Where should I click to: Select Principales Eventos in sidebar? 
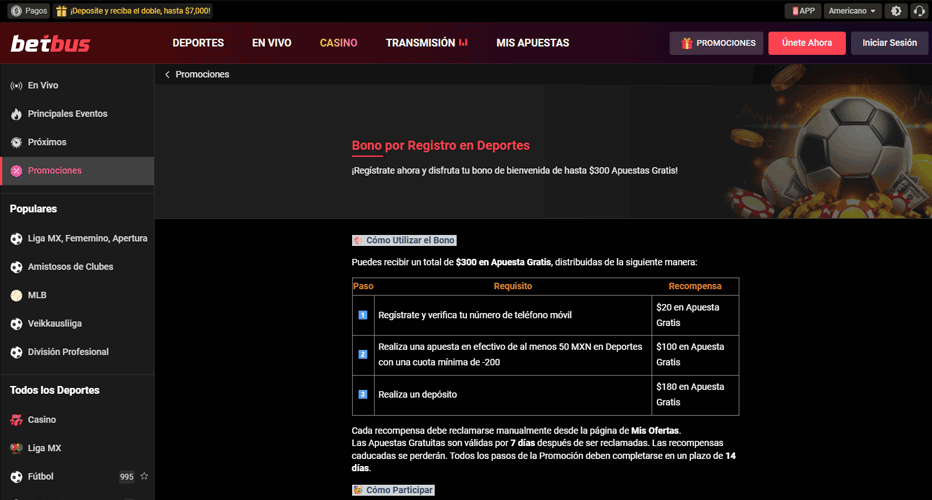click(x=77, y=114)
